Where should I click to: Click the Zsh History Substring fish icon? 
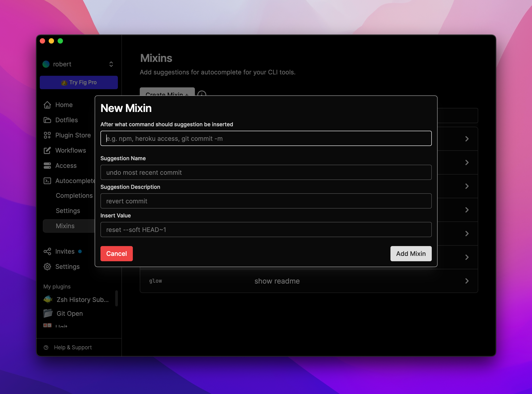48,299
